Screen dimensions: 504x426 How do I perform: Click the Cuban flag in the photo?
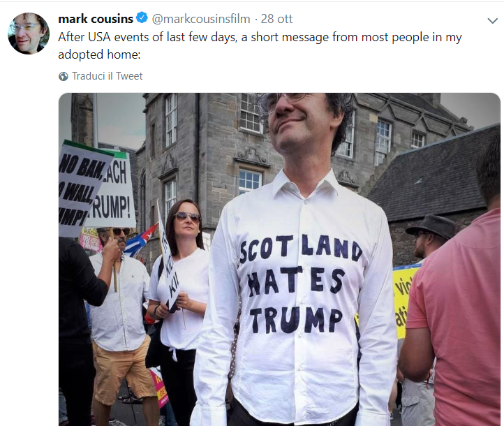pos(140,241)
